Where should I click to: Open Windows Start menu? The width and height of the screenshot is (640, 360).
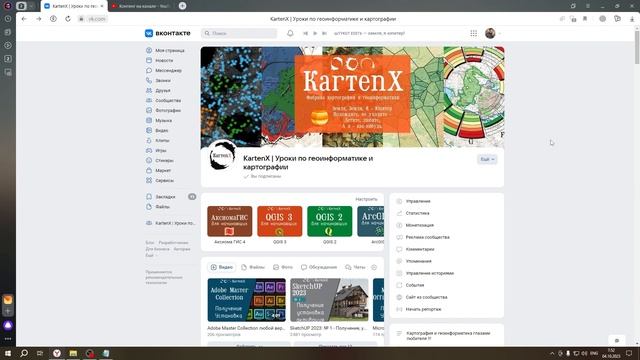(x=8, y=353)
